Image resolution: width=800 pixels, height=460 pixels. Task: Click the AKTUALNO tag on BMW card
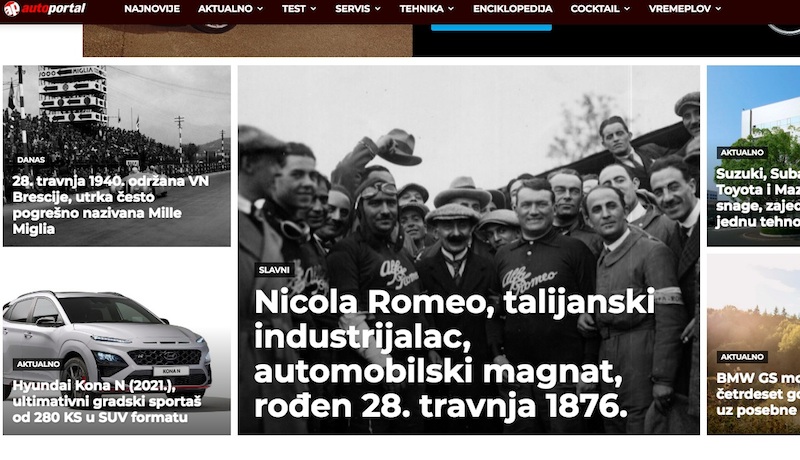click(742, 357)
